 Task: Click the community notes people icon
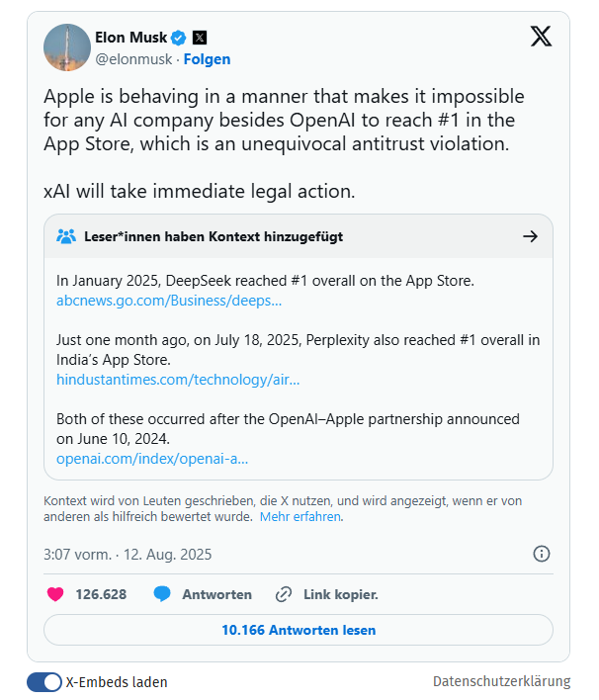pyautogui.click(x=66, y=236)
